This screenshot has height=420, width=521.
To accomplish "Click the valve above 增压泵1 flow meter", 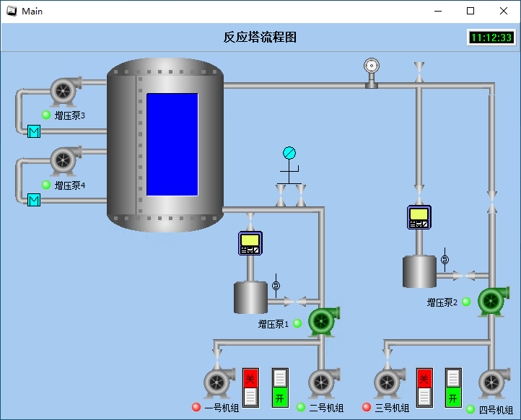I will pos(250,222).
